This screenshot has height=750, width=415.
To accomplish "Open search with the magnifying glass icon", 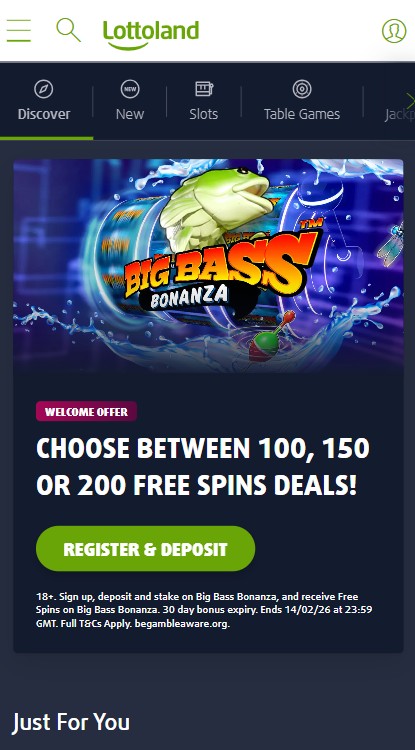I will pos(68,30).
